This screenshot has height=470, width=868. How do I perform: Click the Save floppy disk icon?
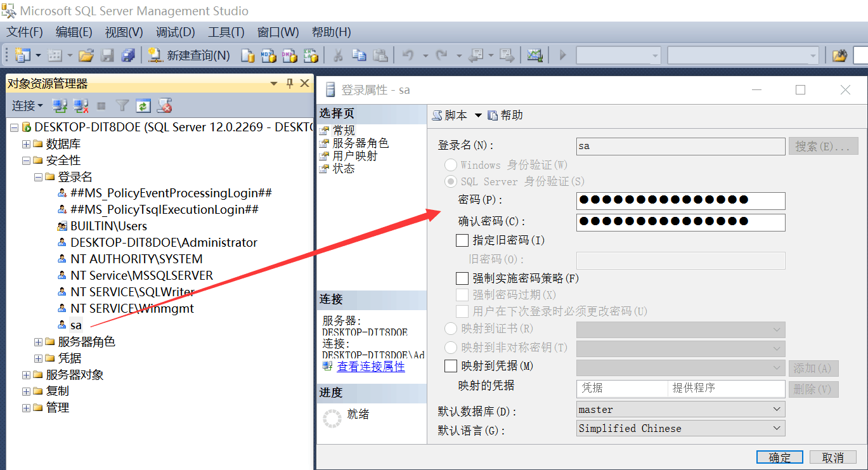(107, 55)
